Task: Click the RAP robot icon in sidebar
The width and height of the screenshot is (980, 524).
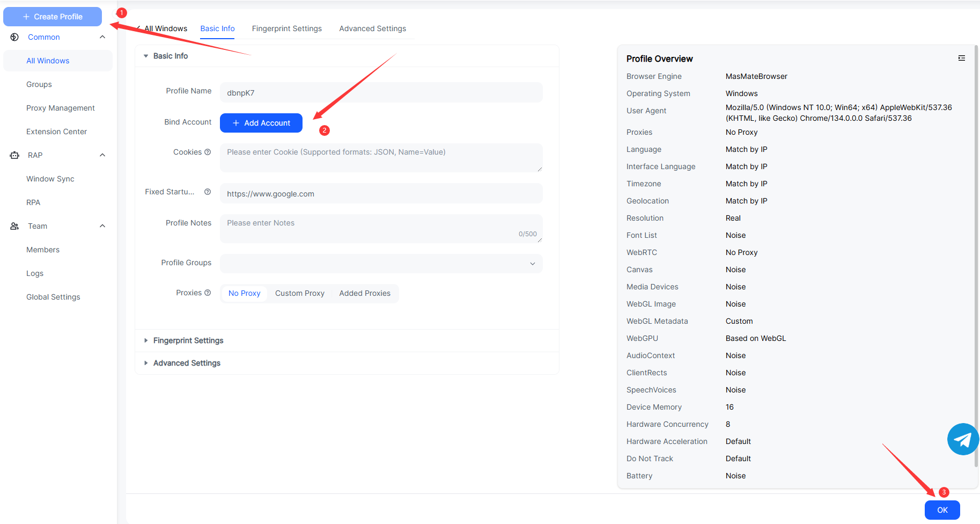Action: click(14, 155)
